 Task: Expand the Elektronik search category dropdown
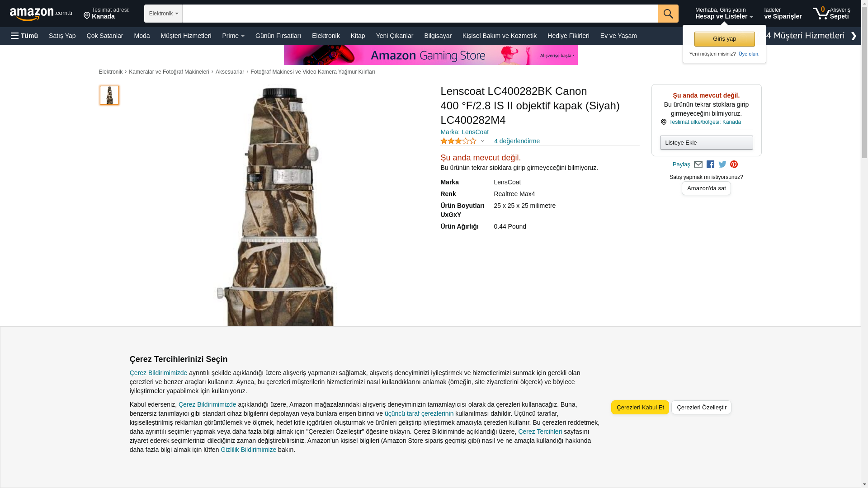pyautogui.click(x=163, y=14)
